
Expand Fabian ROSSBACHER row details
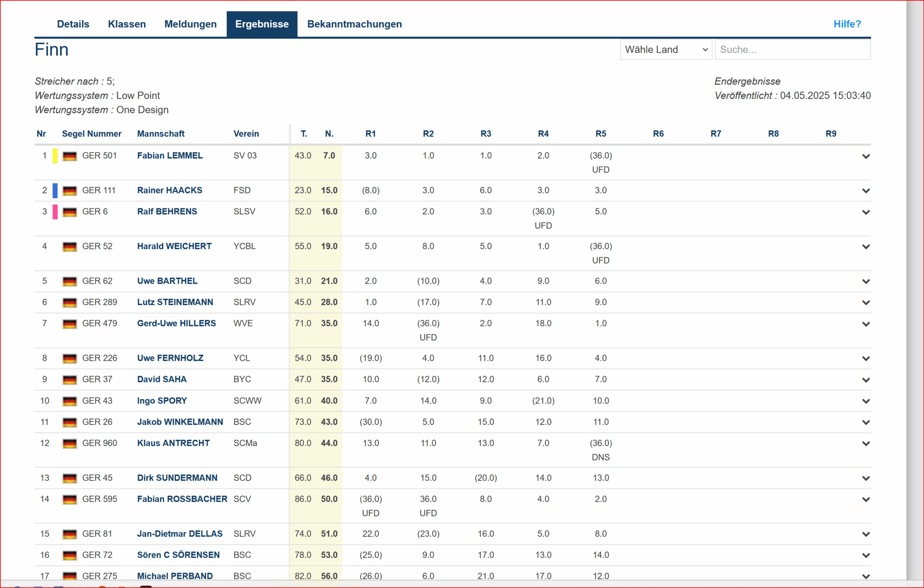click(866, 499)
